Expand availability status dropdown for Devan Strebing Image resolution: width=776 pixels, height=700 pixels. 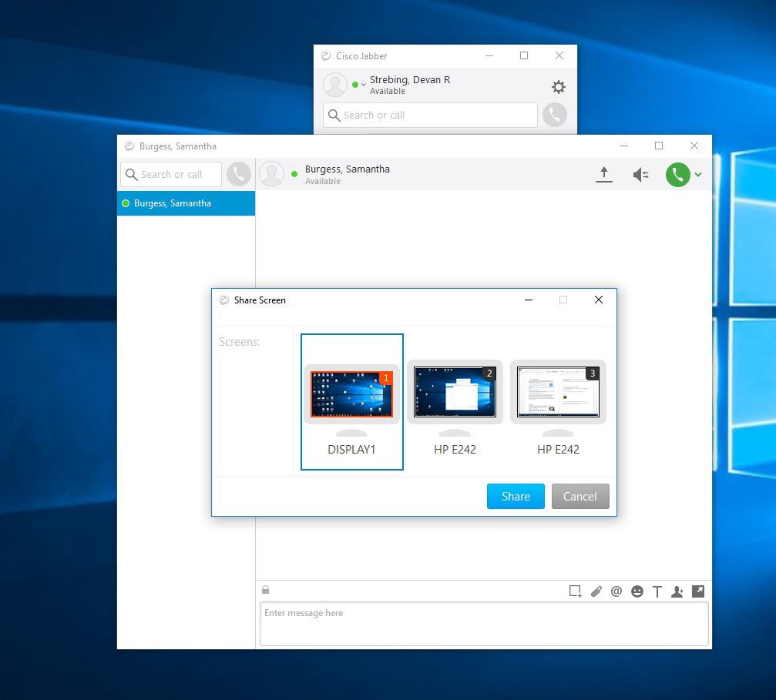click(x=364, y=85)
